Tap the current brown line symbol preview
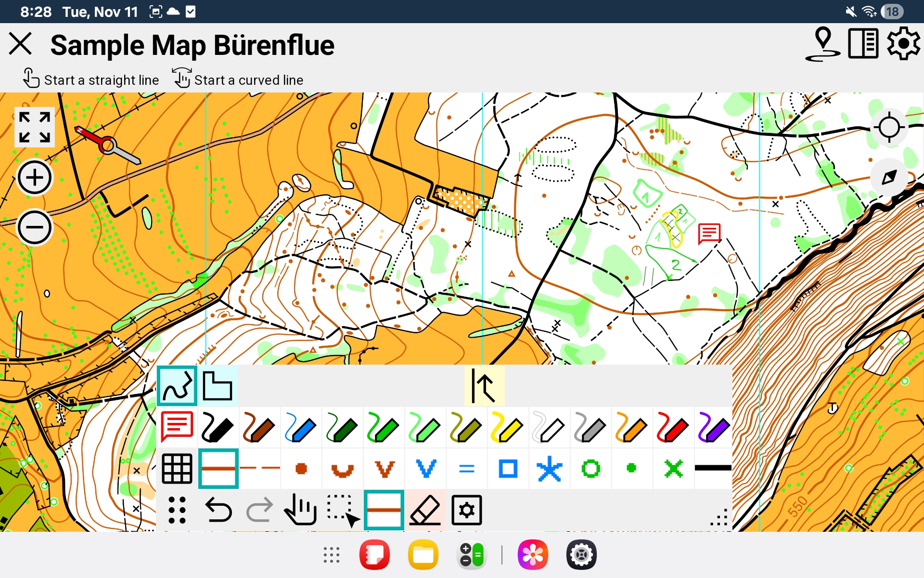The height and width of the screenshot is (578, 924). pos(384,510)
